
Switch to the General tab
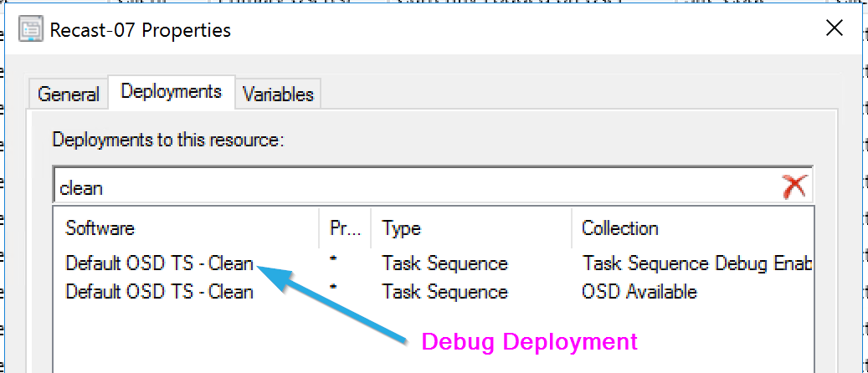[69, 95]
